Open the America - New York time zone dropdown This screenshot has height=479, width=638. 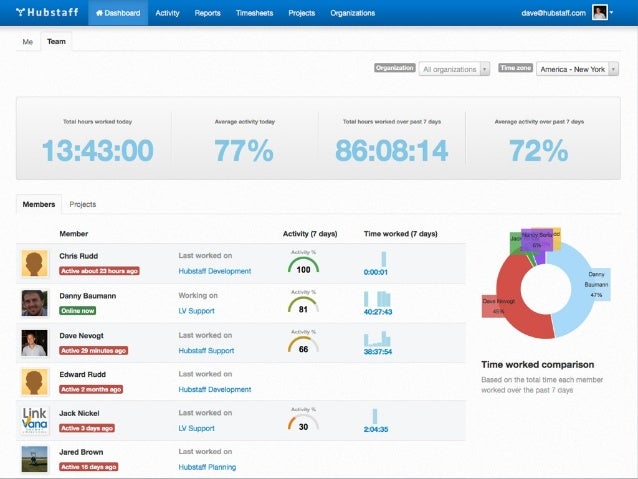(x=577, y=69)
